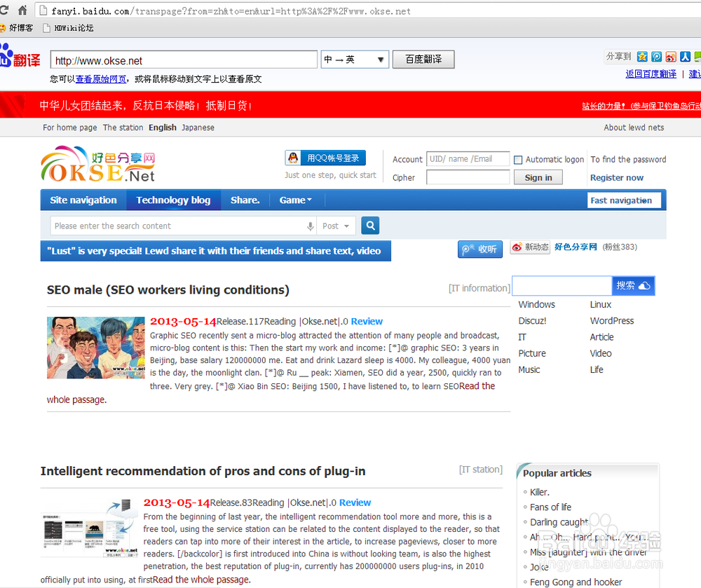Open the Video category link
701x588 pixels.
601,353
